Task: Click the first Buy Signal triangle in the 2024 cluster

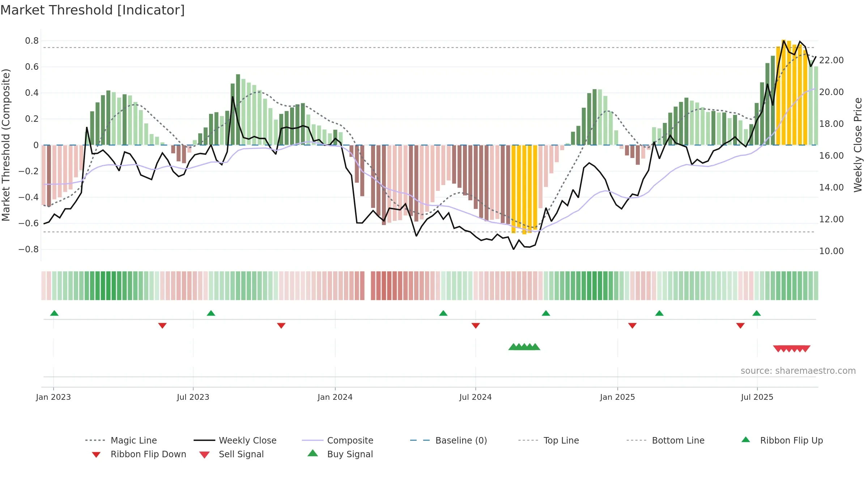Action: [513, 347]
